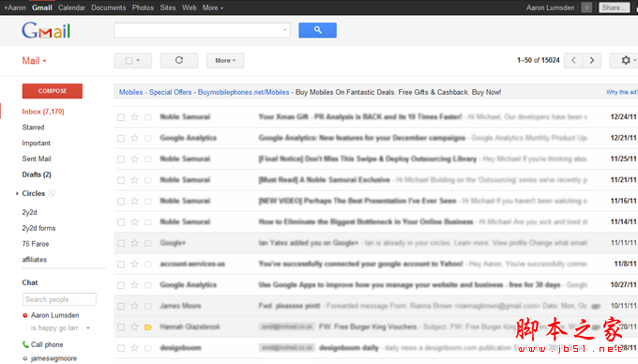Open the Sent Mail folder link

click(37, 159)
